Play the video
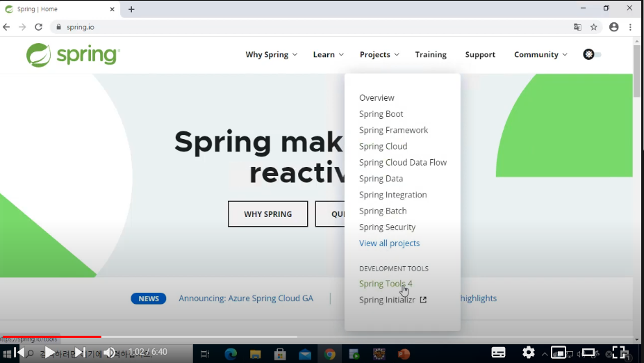Screen dimensions: 644x363 click(x=49, y=353)
